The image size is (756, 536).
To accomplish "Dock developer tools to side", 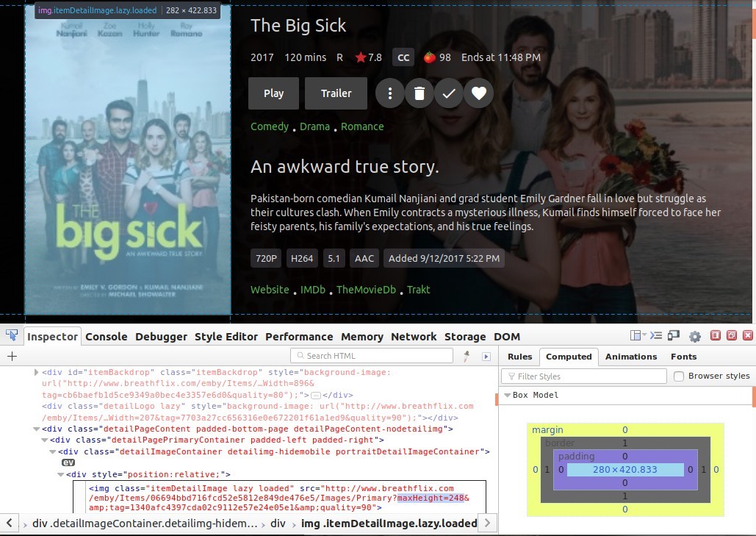I will pos(716,335).
